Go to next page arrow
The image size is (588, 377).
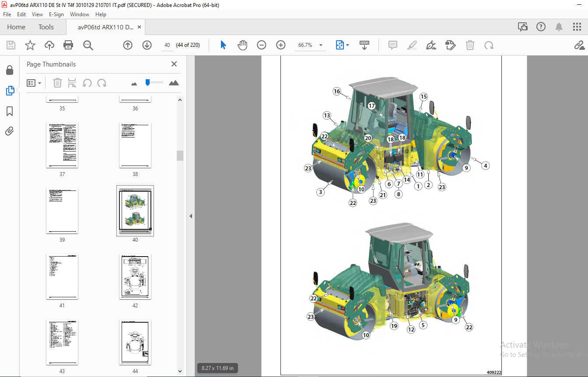(147, 45)
